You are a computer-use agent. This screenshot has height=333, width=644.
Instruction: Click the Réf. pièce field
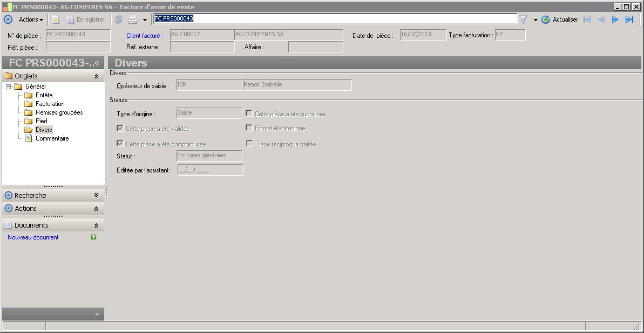pos(78,47)
